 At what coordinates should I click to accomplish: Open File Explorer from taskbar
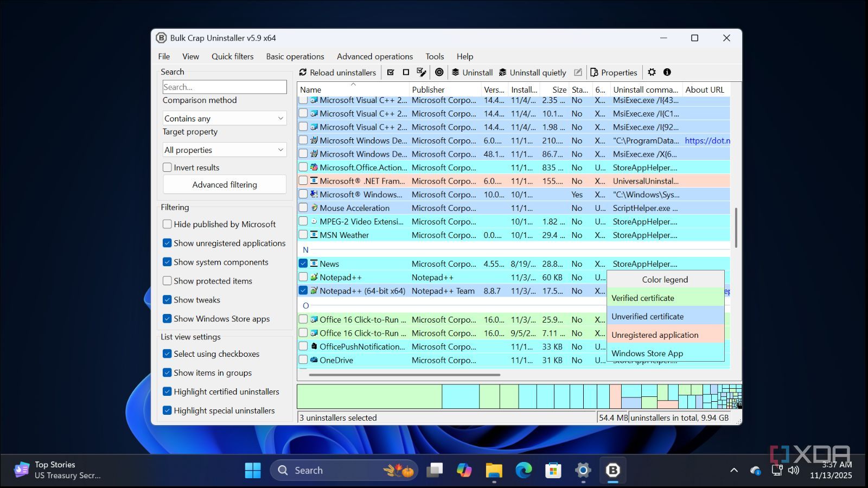coord(494,470)
